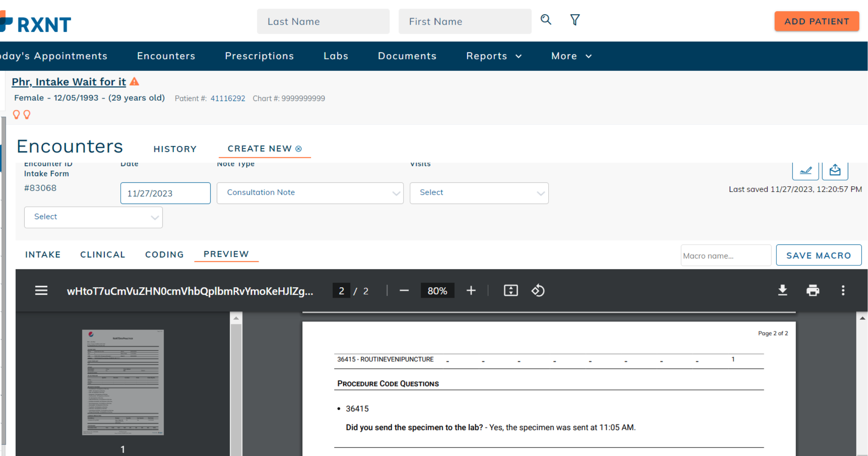Viewport: 868px width, 456px height.
Task: Open the Visits Select dropdown
Action: tap(479, 193)
